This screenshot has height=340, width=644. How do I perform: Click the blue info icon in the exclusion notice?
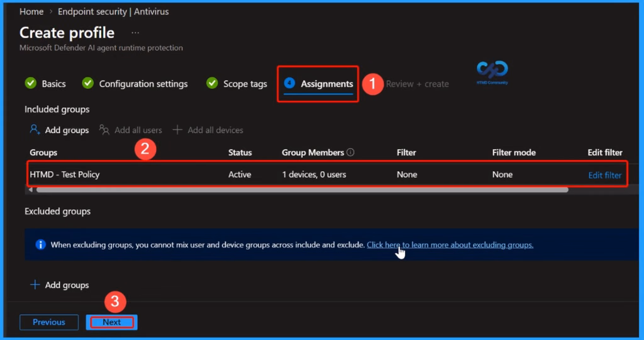point(40,245)
